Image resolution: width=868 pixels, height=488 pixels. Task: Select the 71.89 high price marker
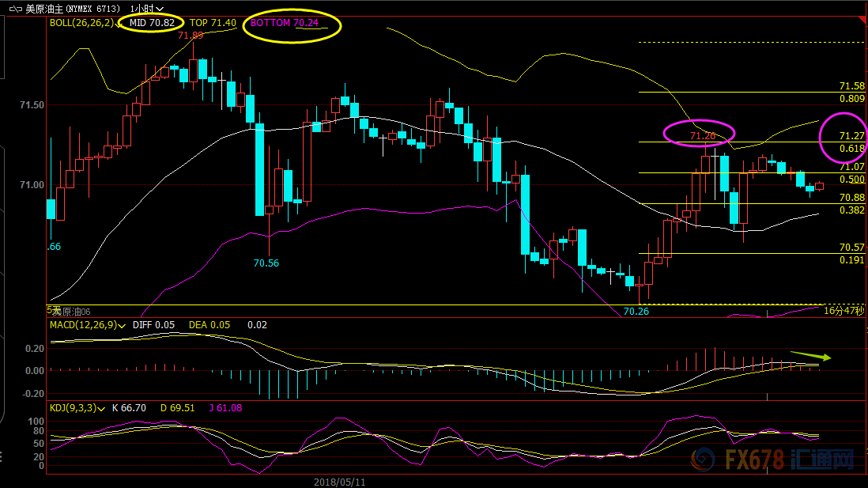(191, 35)
